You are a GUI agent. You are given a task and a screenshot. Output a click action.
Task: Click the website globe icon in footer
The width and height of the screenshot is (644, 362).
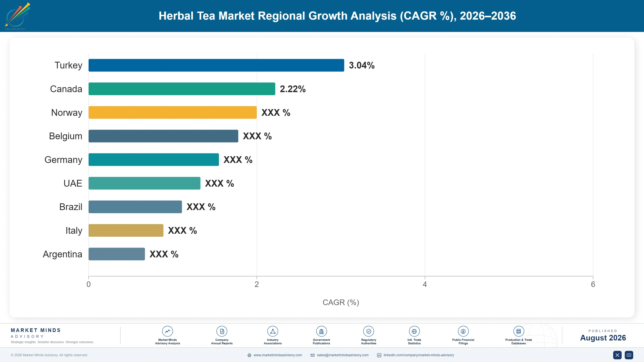(x=249, y=355)
